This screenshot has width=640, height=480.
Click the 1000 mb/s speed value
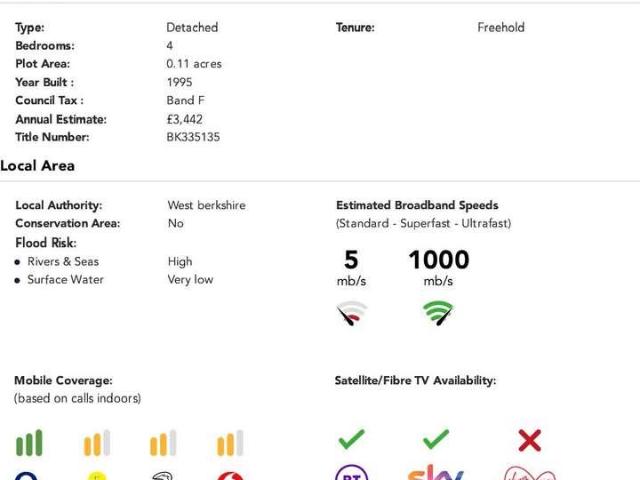tap(439, 267)
